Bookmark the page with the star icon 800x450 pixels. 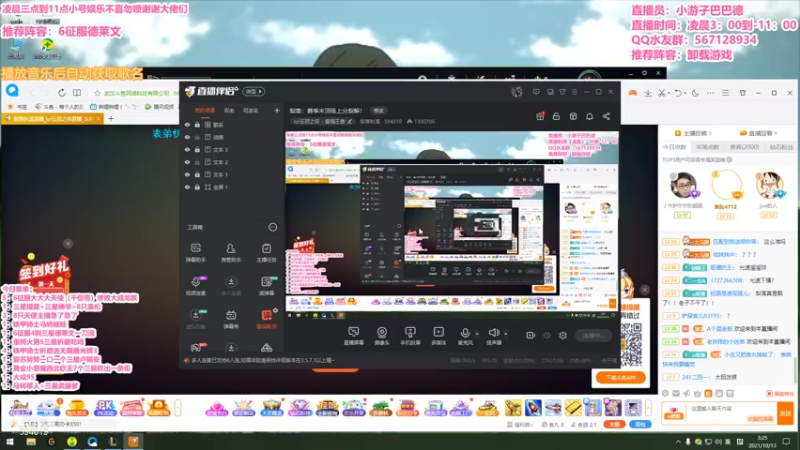pyautogui.click(x=97, y=93)
